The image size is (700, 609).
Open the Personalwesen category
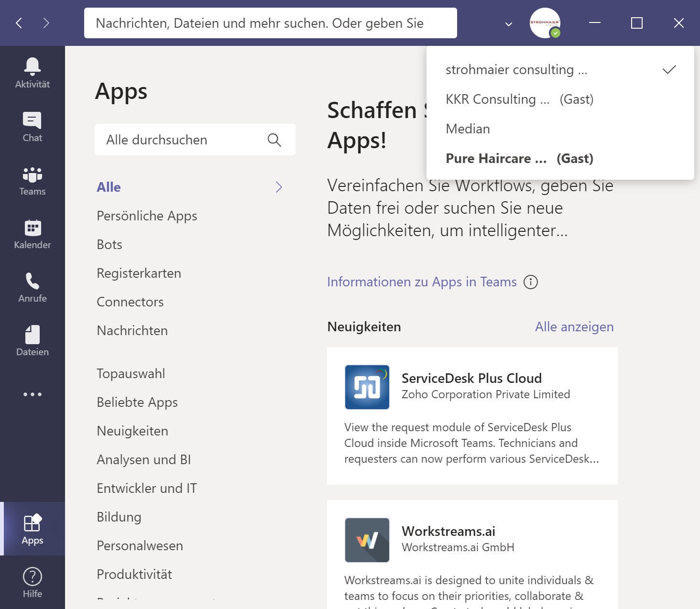coord(140,546)
